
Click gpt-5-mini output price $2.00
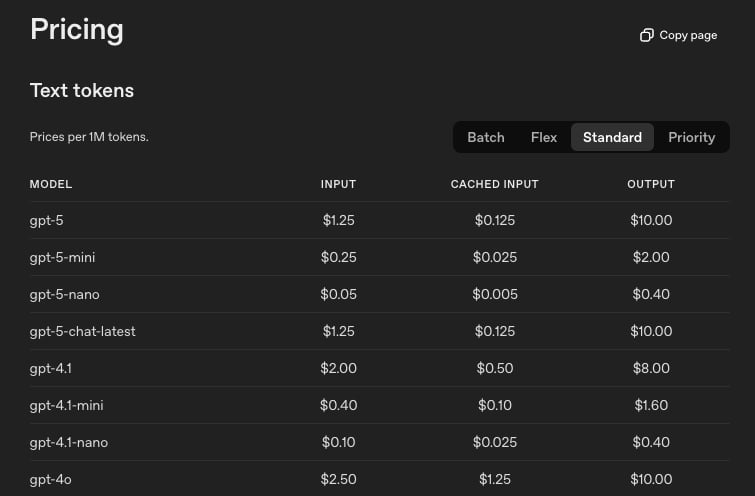(x=651, y=257)
